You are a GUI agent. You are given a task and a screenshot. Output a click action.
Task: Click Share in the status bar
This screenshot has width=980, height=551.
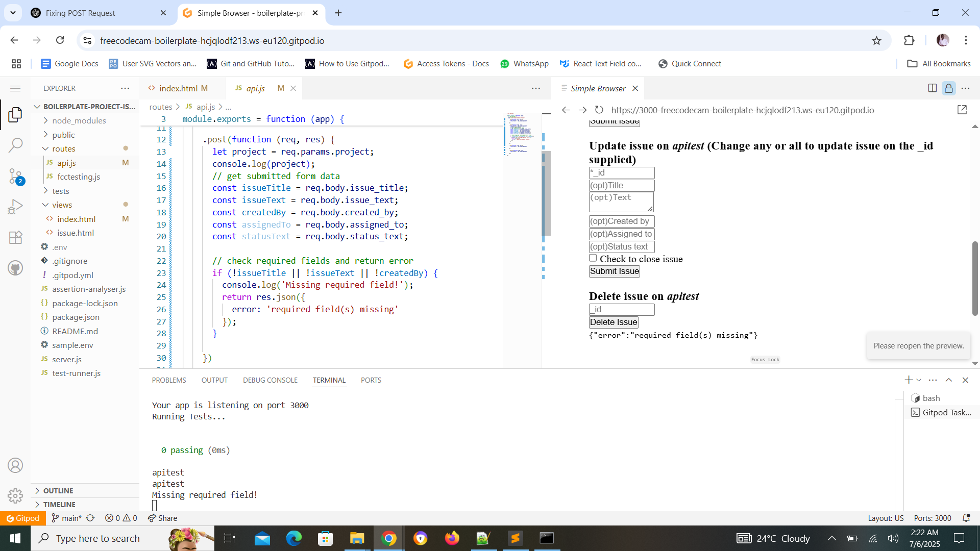tap(162, 518)
